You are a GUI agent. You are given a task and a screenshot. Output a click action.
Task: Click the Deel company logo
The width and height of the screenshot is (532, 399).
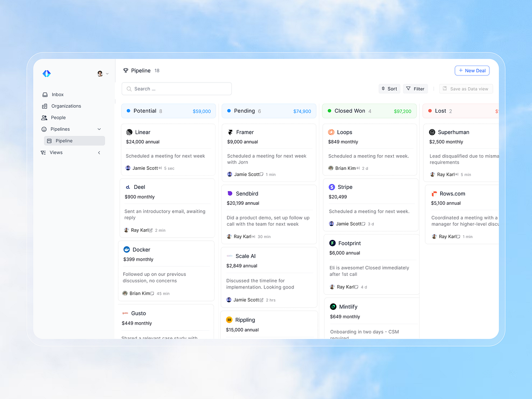coord(128,187)
